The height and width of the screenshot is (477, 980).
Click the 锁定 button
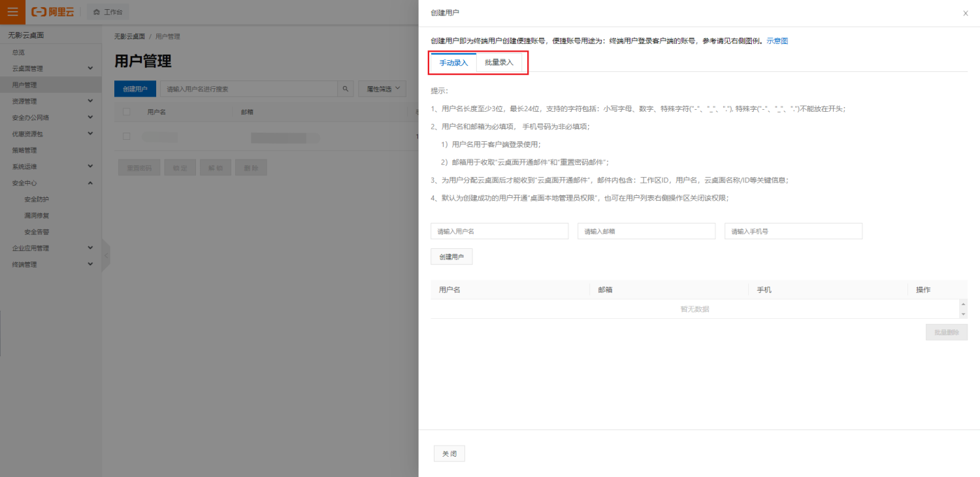pyautogui.click(x=180, y=168)
